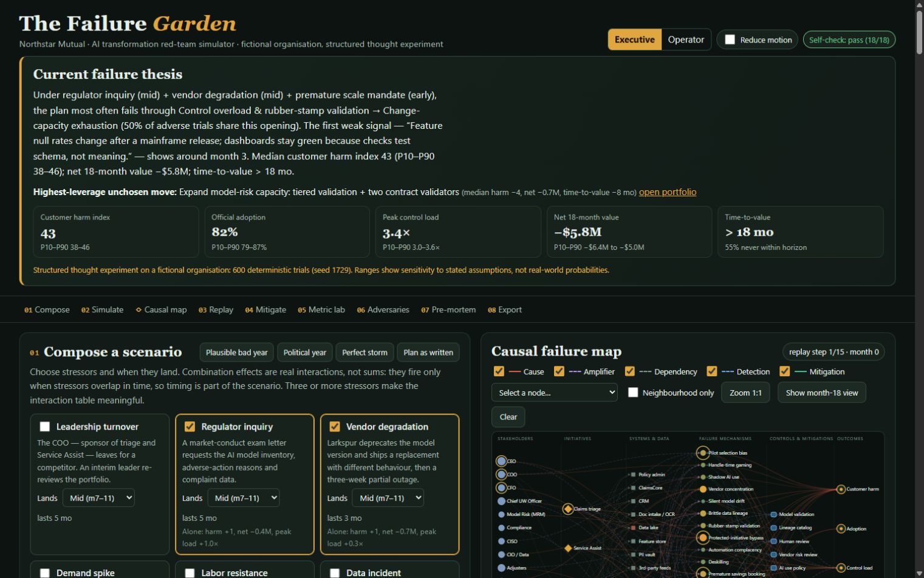This screenshot has width=924, height=578.
Task: Click the Customer harm outcome node
Action: pos(841,489)
